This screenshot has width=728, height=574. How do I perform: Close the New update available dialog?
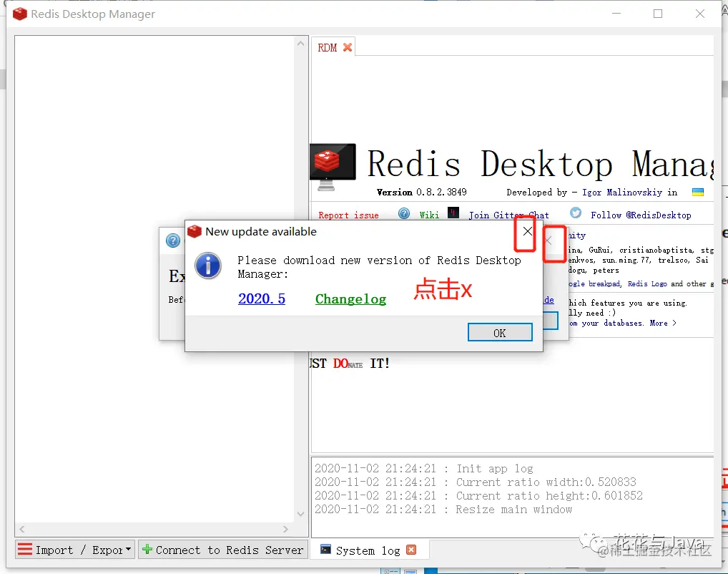pyautogui.click(x=527, y=231)
